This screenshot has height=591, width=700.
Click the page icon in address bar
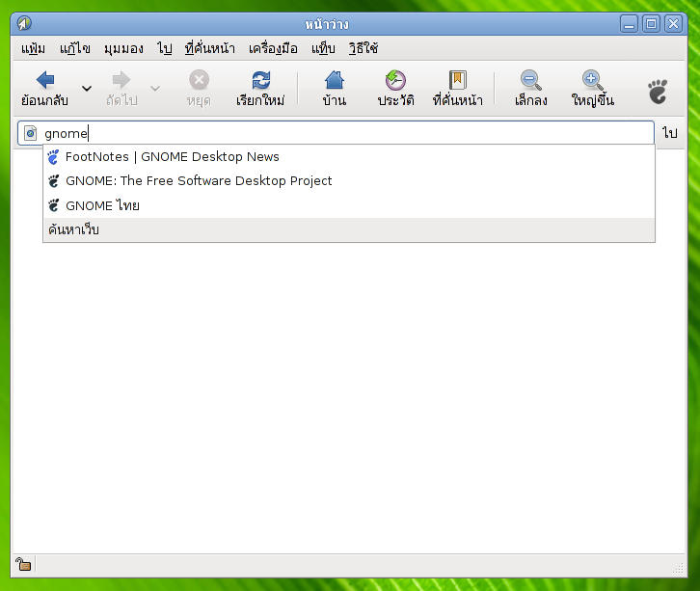[x=30, y=133]
